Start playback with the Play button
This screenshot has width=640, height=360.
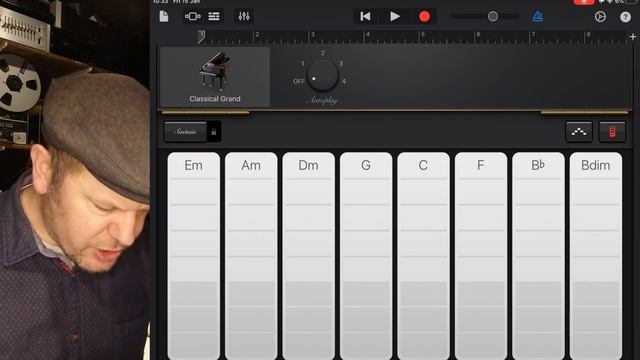(x=395, y=17)
